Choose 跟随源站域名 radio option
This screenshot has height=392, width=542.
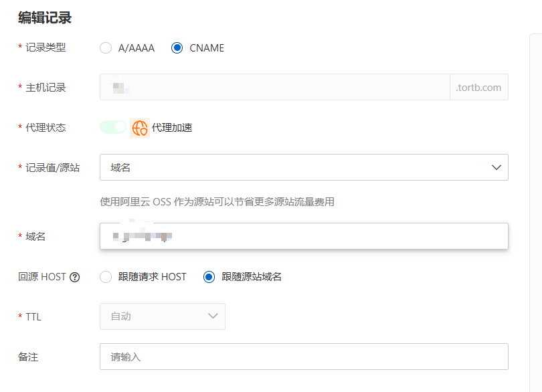pos(209,277)
